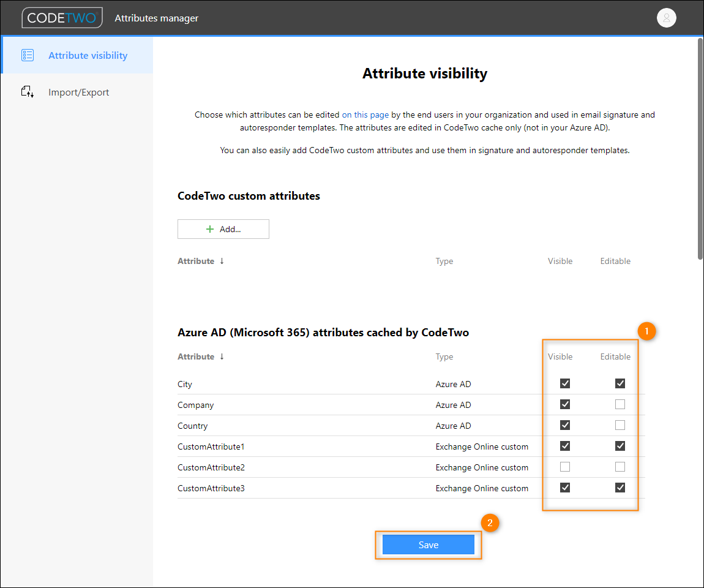Click the Editable header in custom attributes table
This screenshot has height=588, width=704.
pos(615,261)
